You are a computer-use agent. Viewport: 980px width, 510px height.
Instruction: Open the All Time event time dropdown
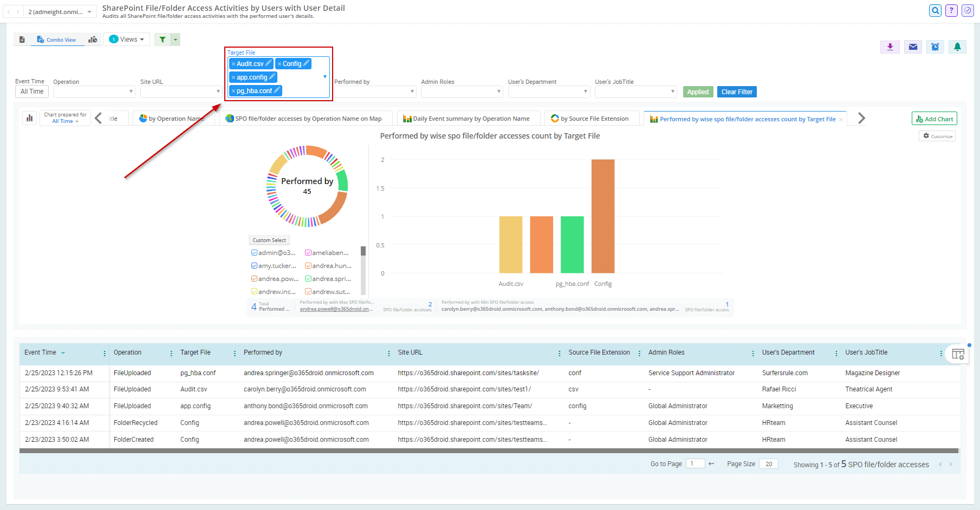(x=31, y=91)
